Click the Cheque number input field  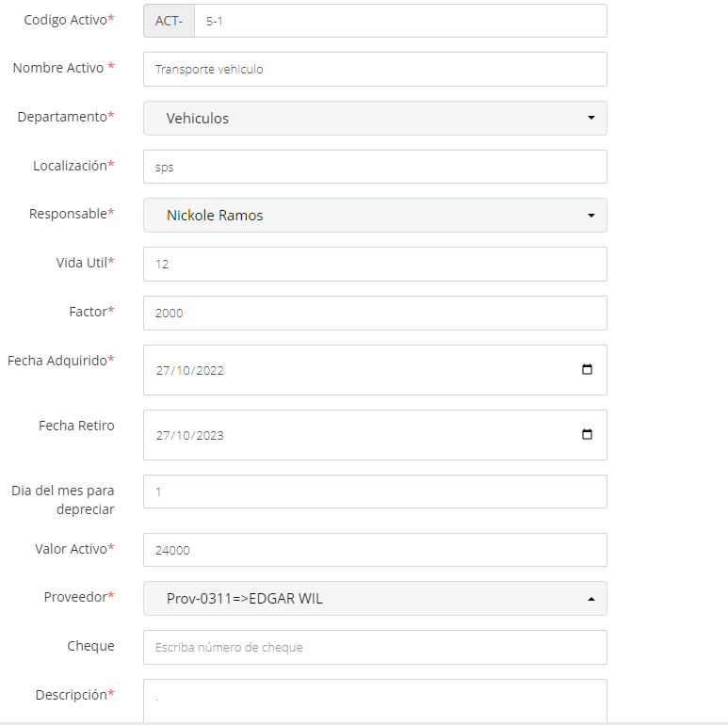click(x=375, y=648)
